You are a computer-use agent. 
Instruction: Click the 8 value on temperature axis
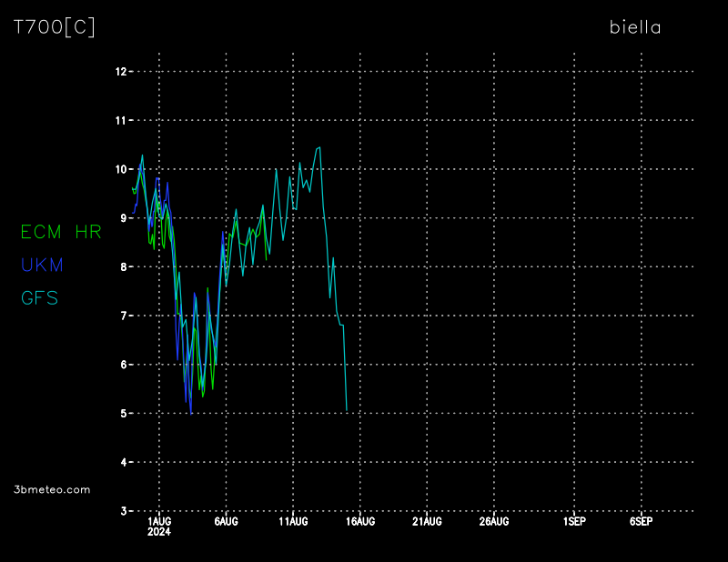click(121, 266)
